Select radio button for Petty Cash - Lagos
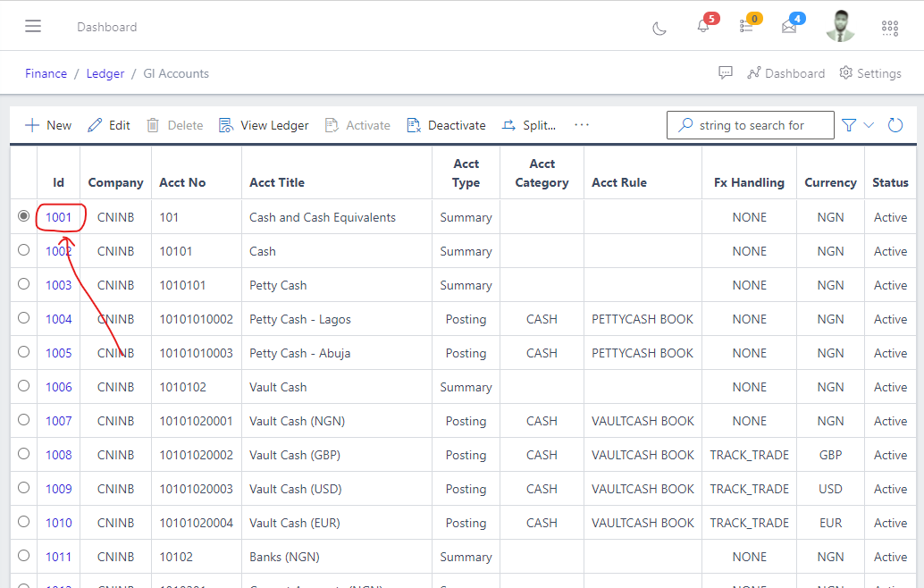This screenshot has width=924, height=588. (x=23, y=318)
